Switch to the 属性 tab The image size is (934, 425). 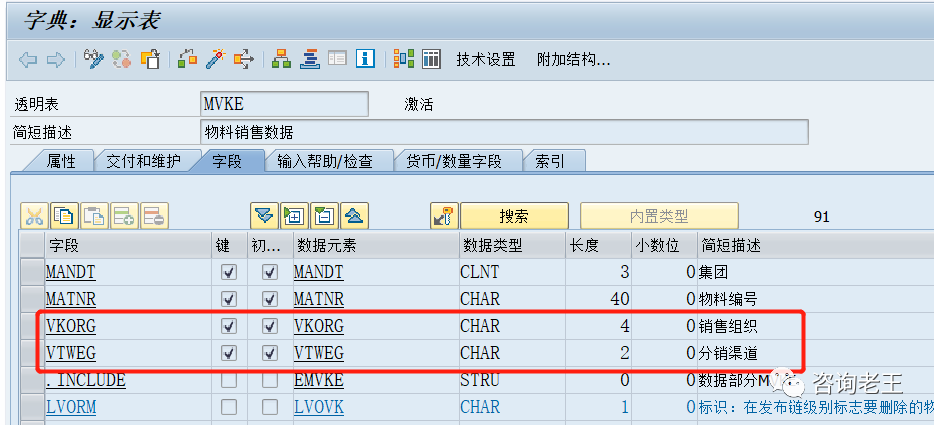[61, 161]
